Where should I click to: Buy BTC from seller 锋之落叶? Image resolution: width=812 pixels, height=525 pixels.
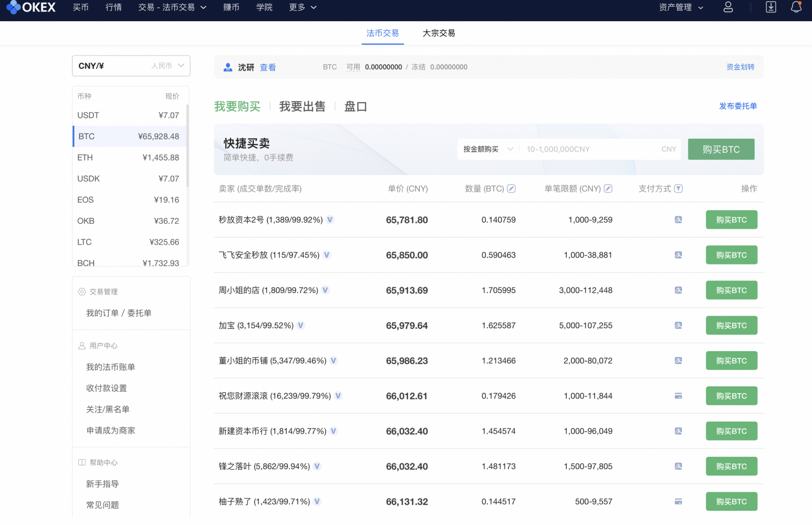tap(731, 466)
